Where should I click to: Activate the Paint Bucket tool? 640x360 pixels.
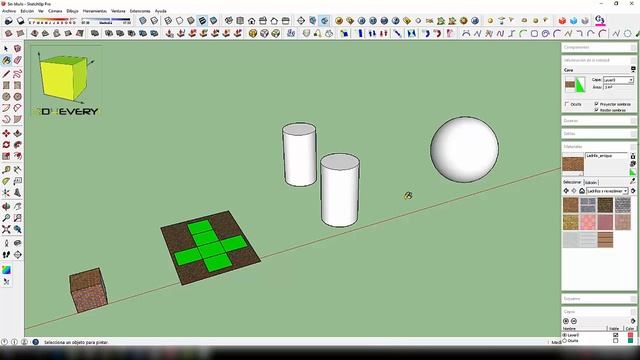point(6,60)
